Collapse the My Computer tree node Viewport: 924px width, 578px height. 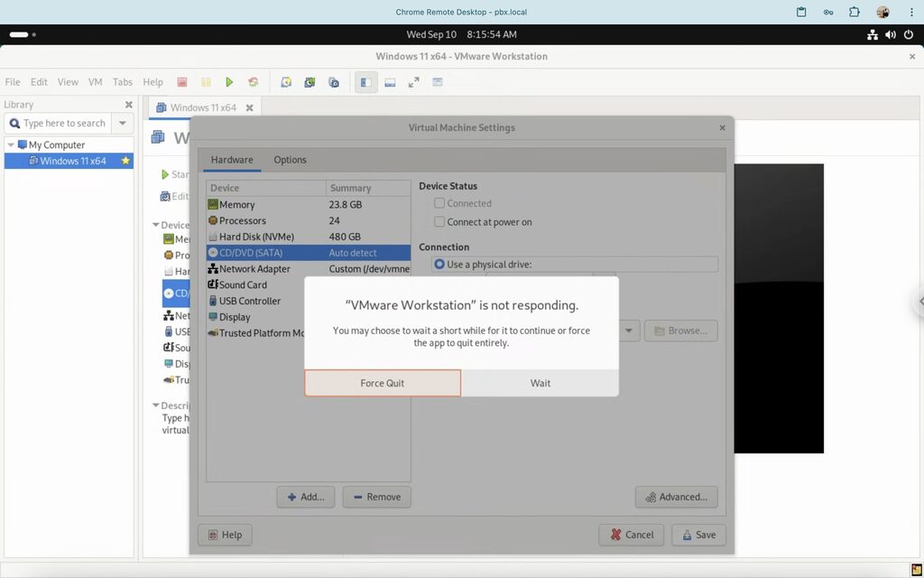(11, 144)
